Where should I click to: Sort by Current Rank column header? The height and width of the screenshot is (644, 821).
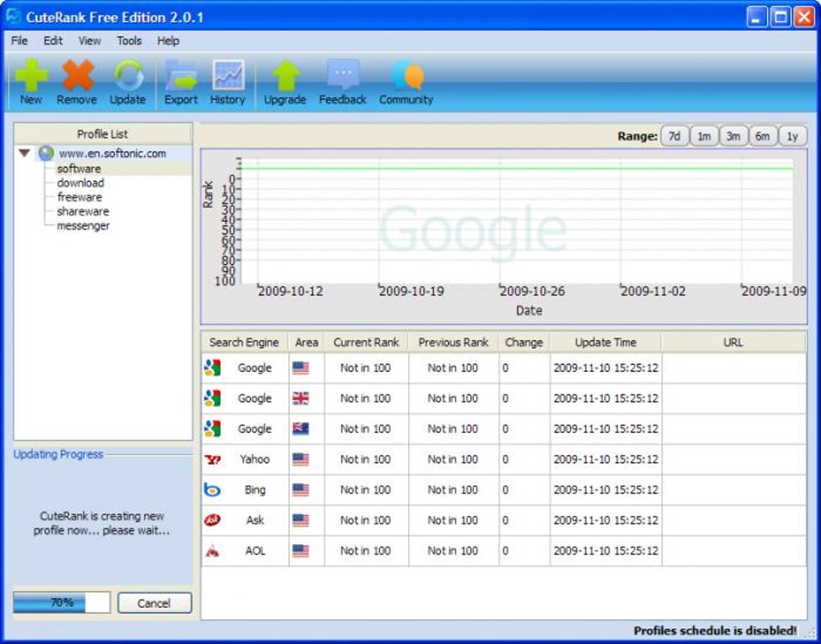(366, 342)
